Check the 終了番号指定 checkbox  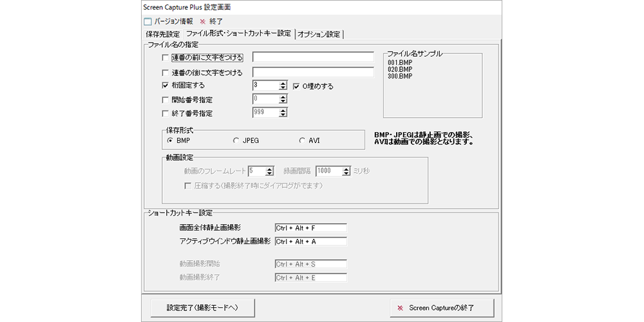tap(165, 113)
